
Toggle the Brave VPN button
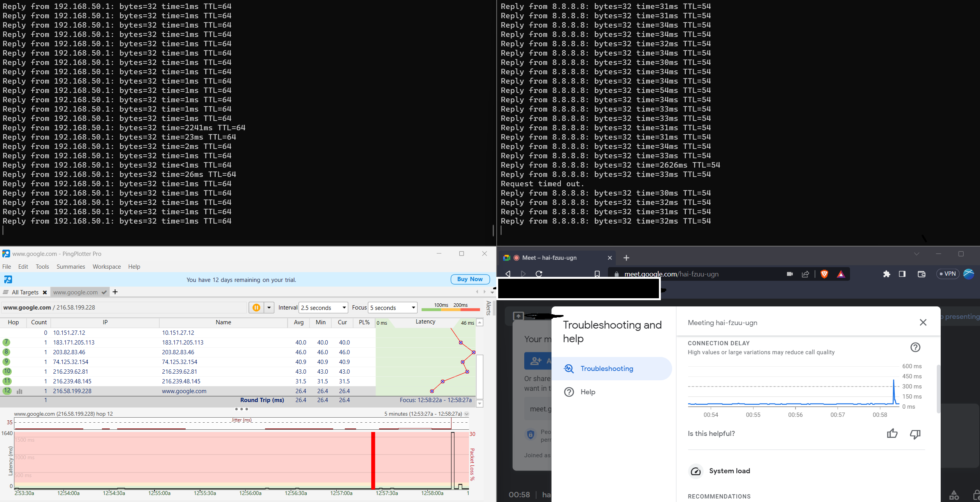tap(948, 274)
